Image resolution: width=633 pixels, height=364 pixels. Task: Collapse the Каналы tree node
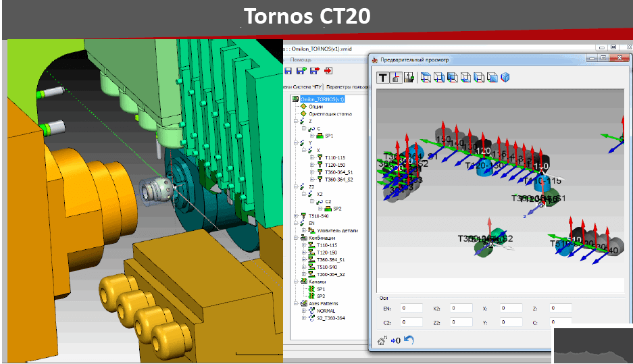click(295, 282)
